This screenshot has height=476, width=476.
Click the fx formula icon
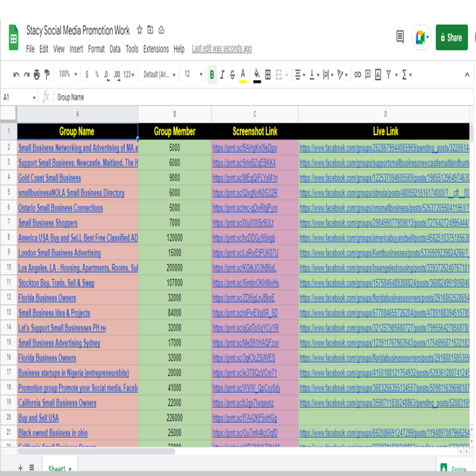46,97
